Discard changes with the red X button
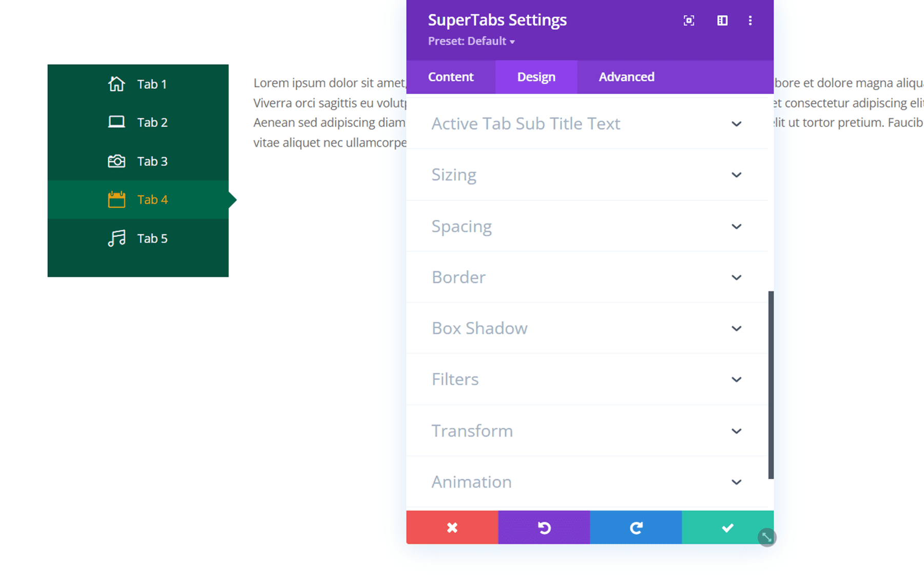Image resolution: width=924 pixels, height=585 pixels. point(452,527)
